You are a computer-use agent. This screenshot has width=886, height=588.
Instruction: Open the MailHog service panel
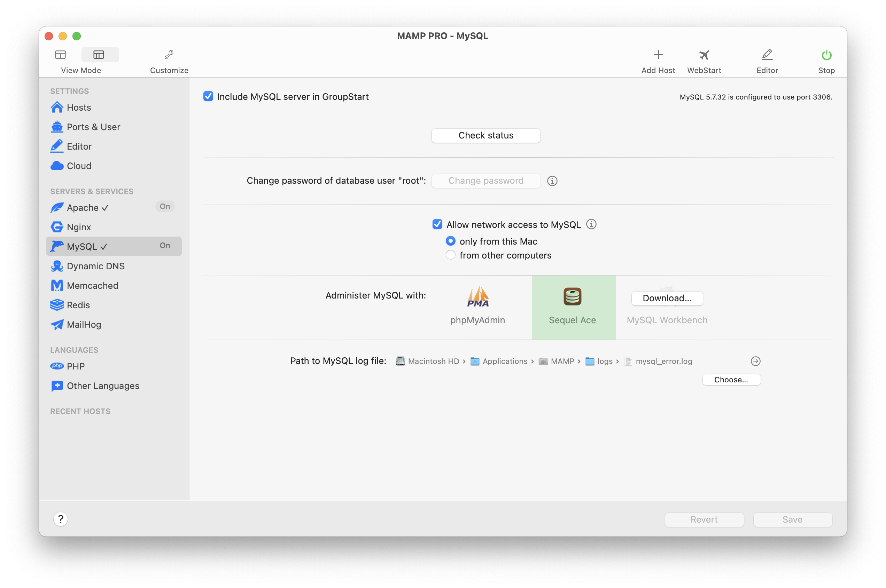83,324
